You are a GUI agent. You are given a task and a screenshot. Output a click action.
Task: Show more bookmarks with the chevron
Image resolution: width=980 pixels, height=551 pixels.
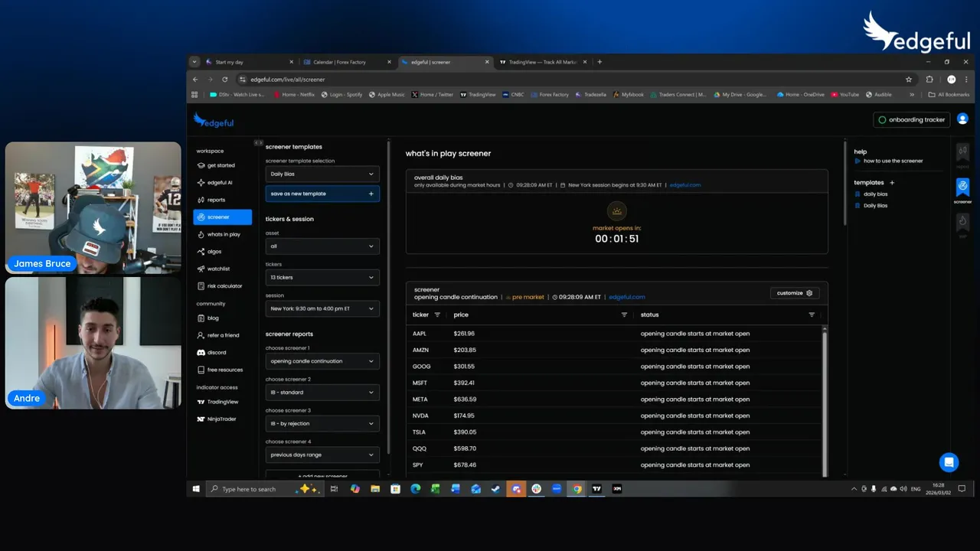pyautogui.click(x=912, y=95)
